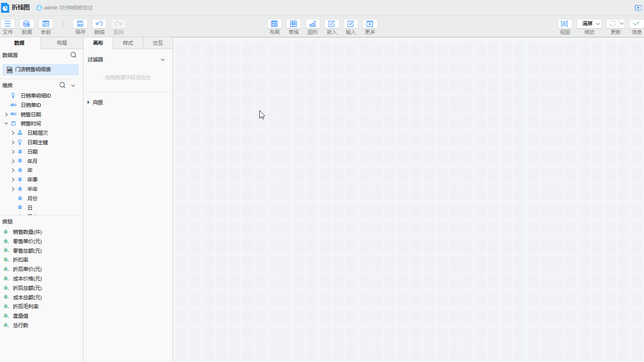Click the preview icon at top right
Image resolution: width=644 pixels, height=362 pixels.
coord(638,8)
